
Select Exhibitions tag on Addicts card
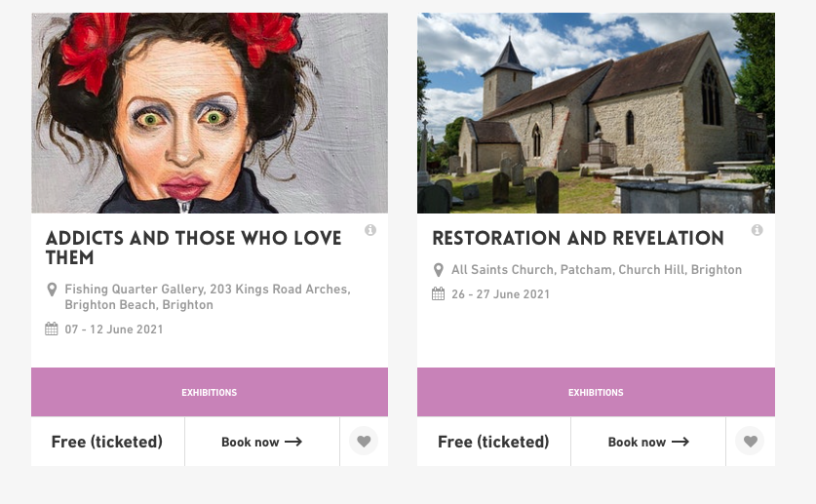pos(209,393)
